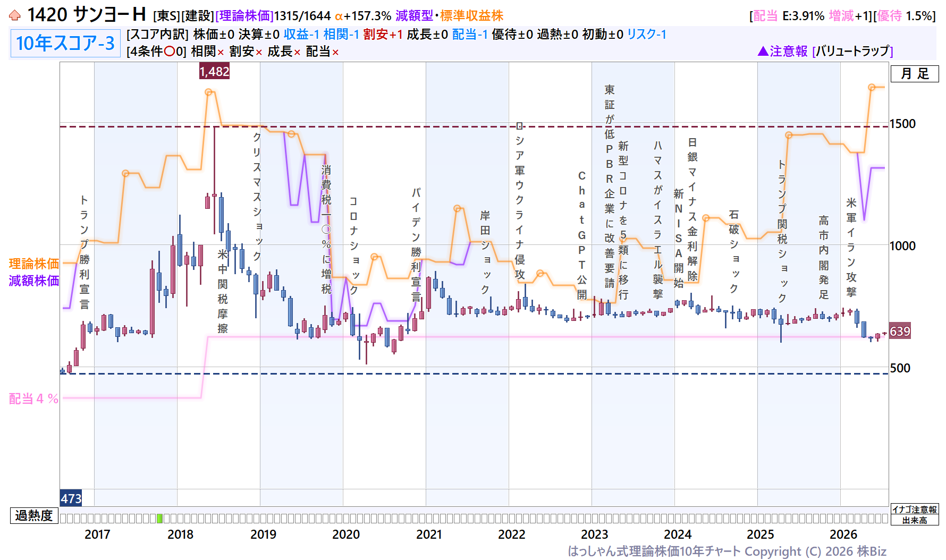Click the stock name 1420 サンヨーH
946x560 pixels.
[x=87, y=15]
